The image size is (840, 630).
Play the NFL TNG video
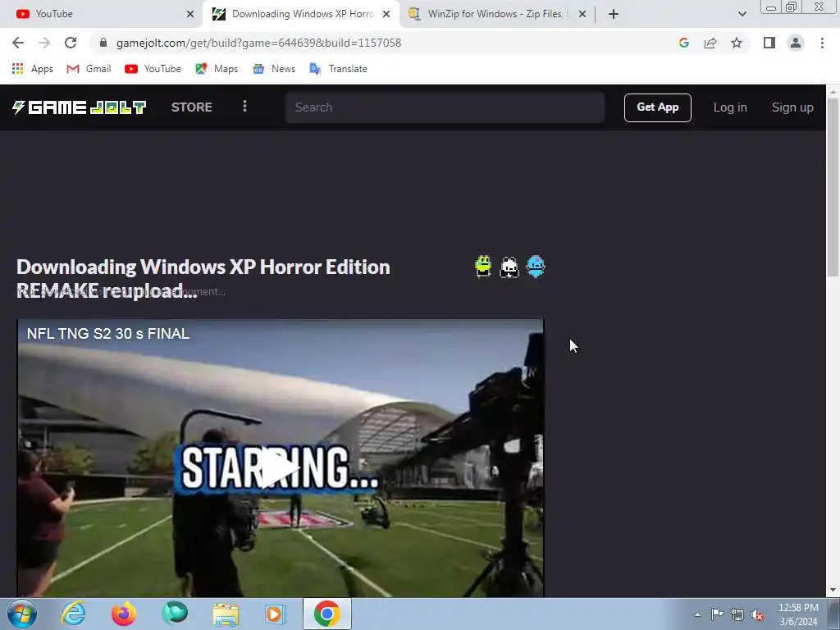coord(280,469)
